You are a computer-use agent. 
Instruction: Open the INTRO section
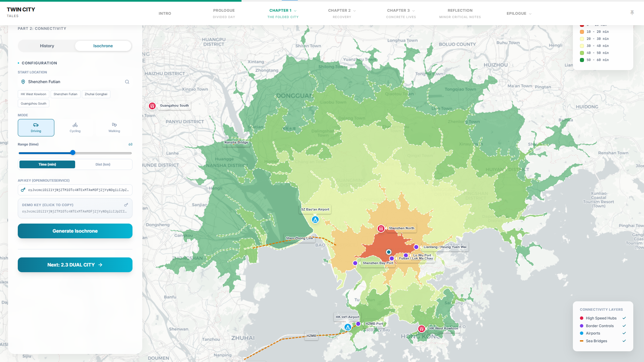165,13
